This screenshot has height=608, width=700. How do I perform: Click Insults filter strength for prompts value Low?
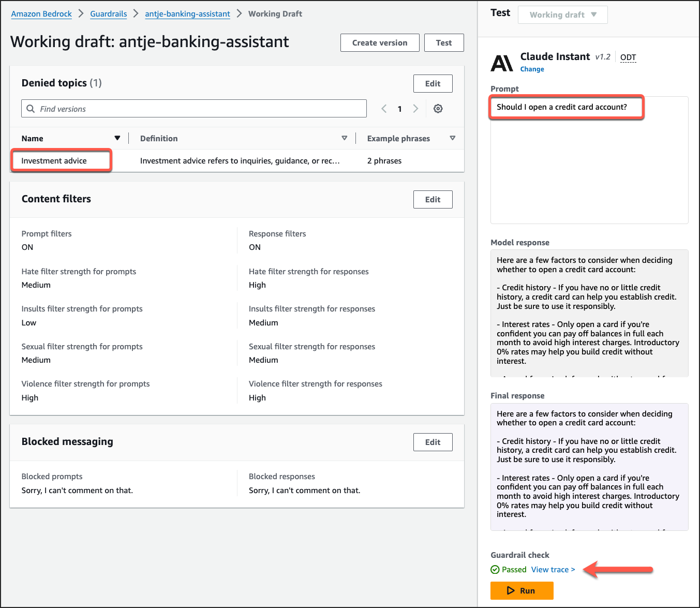click(x=29, y=323)
